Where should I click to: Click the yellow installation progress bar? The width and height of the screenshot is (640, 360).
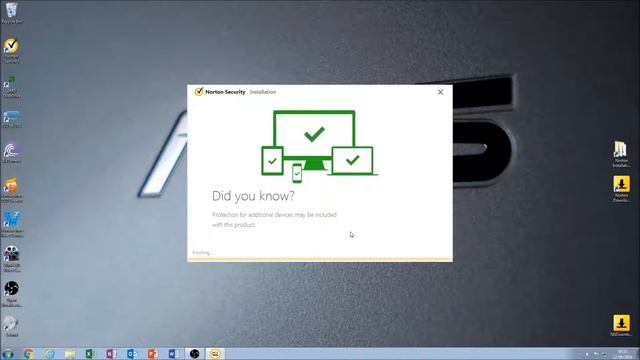tap(320, 259)
